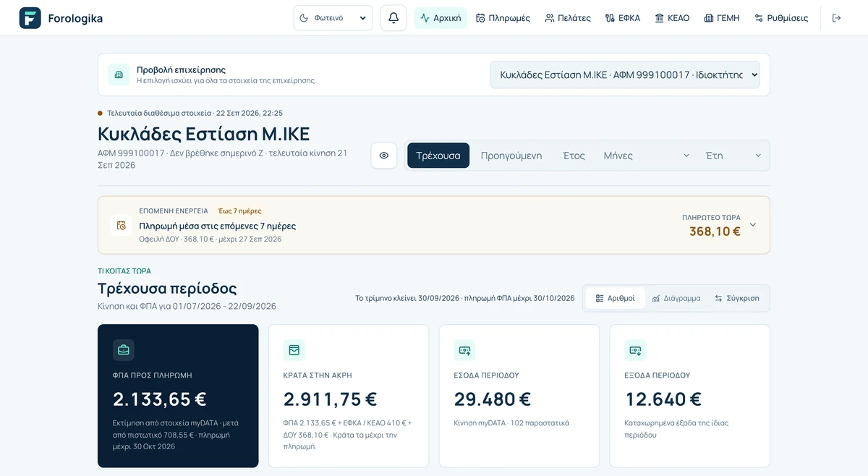
Task: Click the 2.911,75 € set-aside amount
Action: click(x=331, y=399)
